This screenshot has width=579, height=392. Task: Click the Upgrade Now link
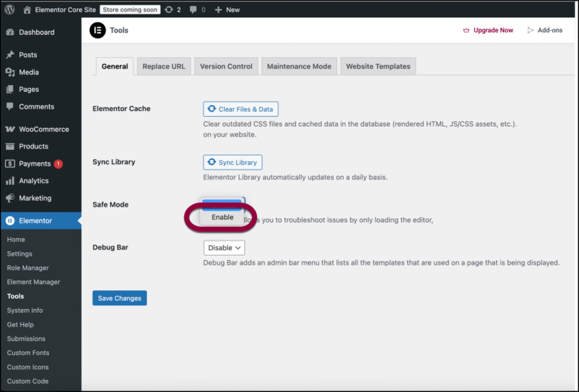coord(488,30)
